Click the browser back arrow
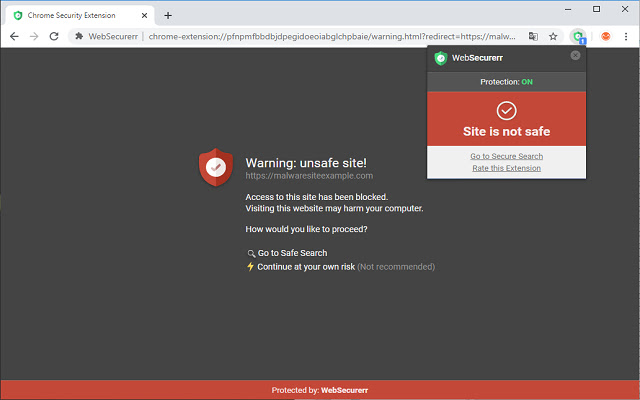 tap(14, 36)
